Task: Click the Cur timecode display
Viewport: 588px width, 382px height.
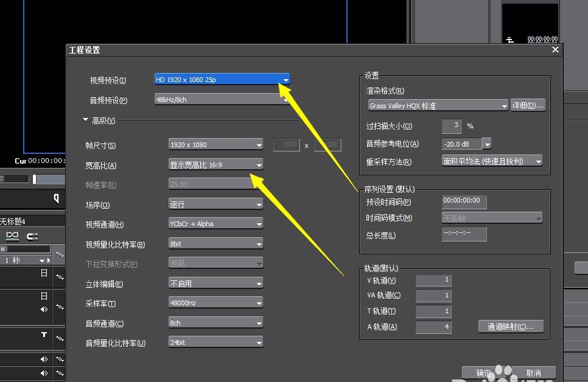Action: point(40,161)
